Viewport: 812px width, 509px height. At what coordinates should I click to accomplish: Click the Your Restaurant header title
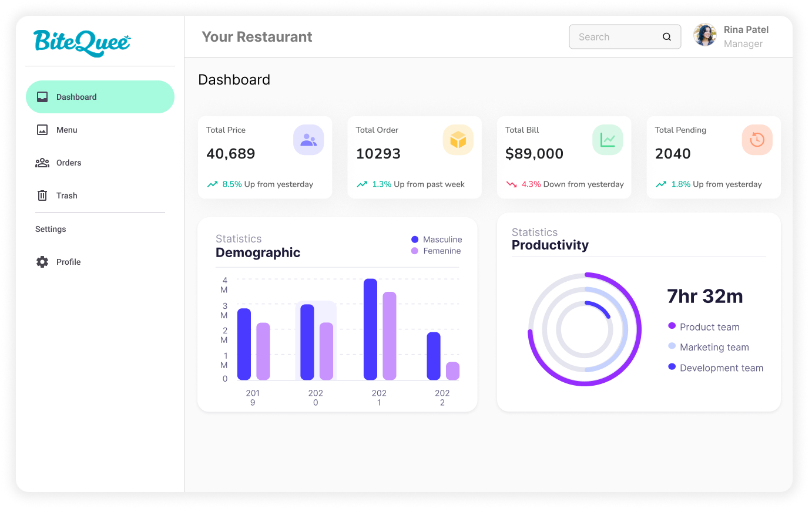coord(257,36)
